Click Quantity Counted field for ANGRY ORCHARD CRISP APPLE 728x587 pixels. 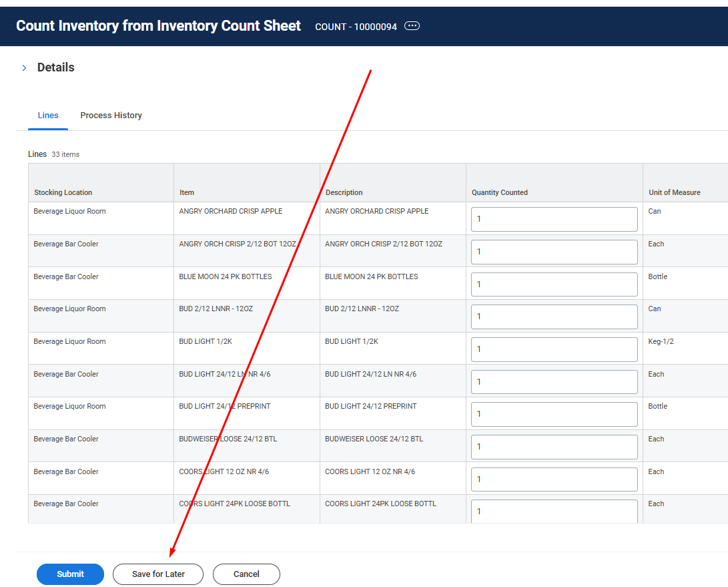(x=554, y=219)
